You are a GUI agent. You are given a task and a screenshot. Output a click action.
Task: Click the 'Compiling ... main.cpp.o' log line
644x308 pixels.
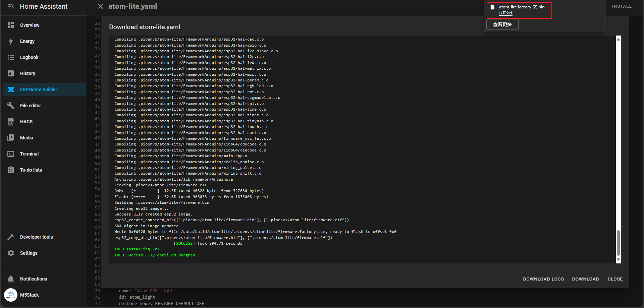(181, 156)
